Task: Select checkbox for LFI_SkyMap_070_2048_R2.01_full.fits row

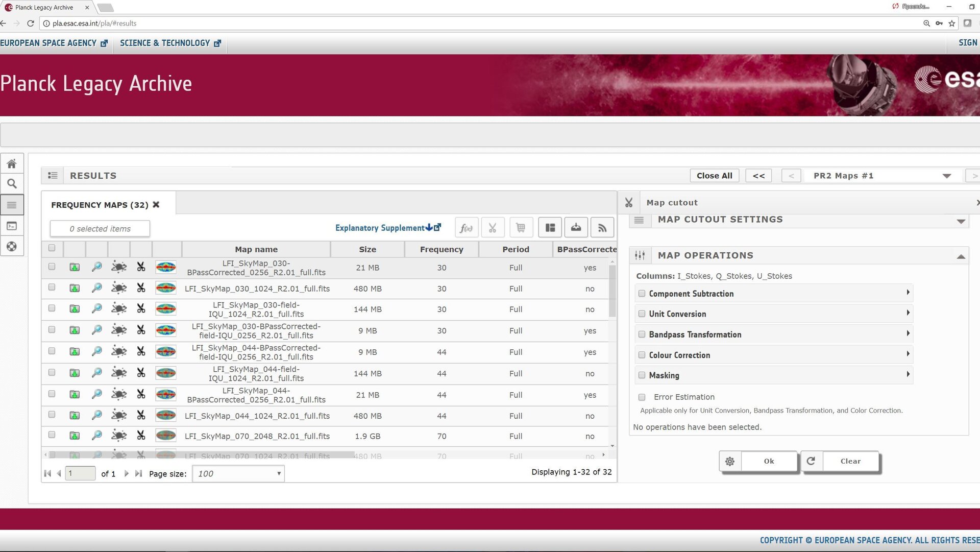Action: [52, 435]
